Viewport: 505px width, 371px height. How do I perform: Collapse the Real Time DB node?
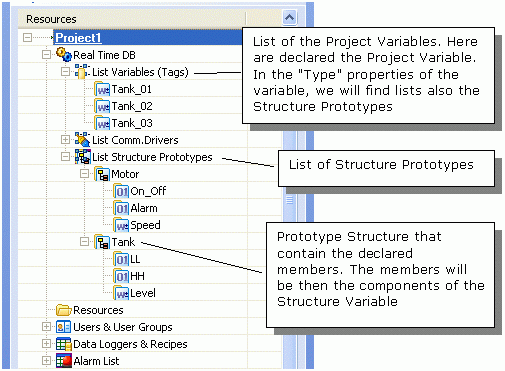(47, 54)
